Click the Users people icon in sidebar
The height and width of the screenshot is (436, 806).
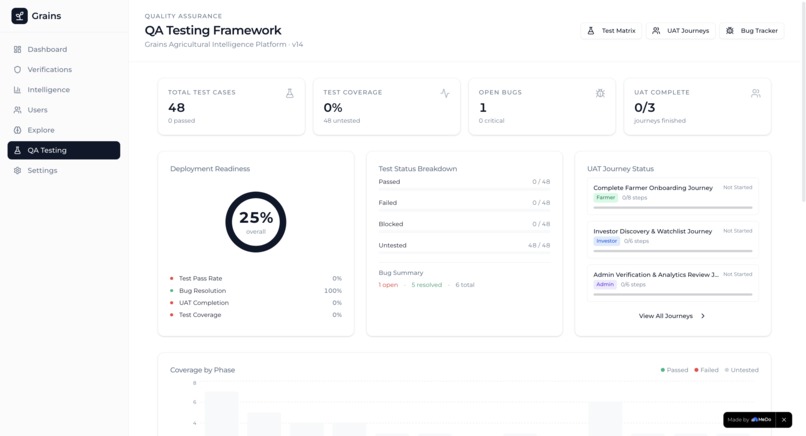coord(17,110)
